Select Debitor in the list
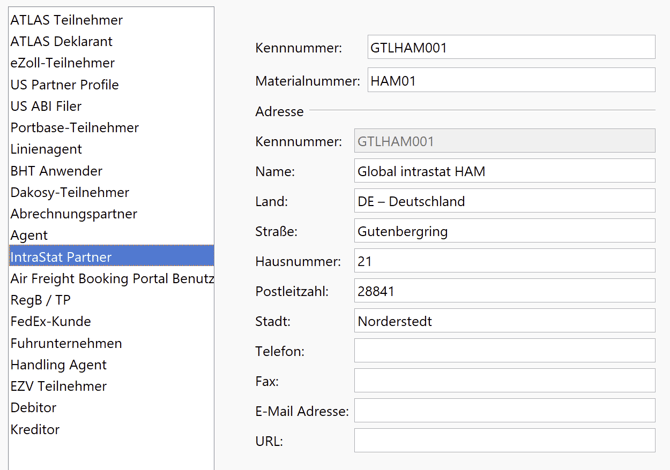670x470 pixels. pyautogui.click(x=33, y=408)
